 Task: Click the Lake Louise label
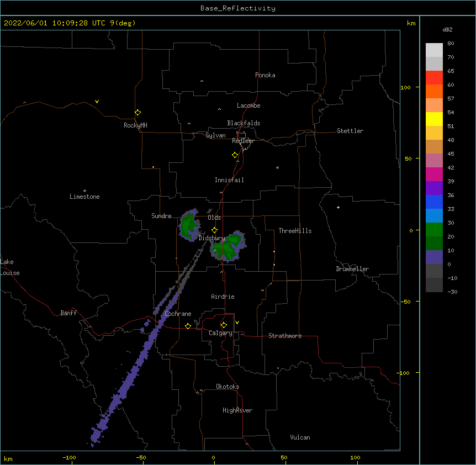coord(10,267)
